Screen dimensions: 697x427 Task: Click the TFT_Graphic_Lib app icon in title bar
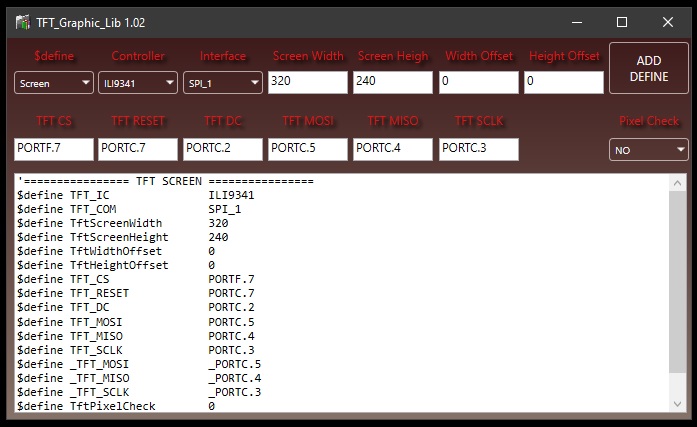coord(22,22)
